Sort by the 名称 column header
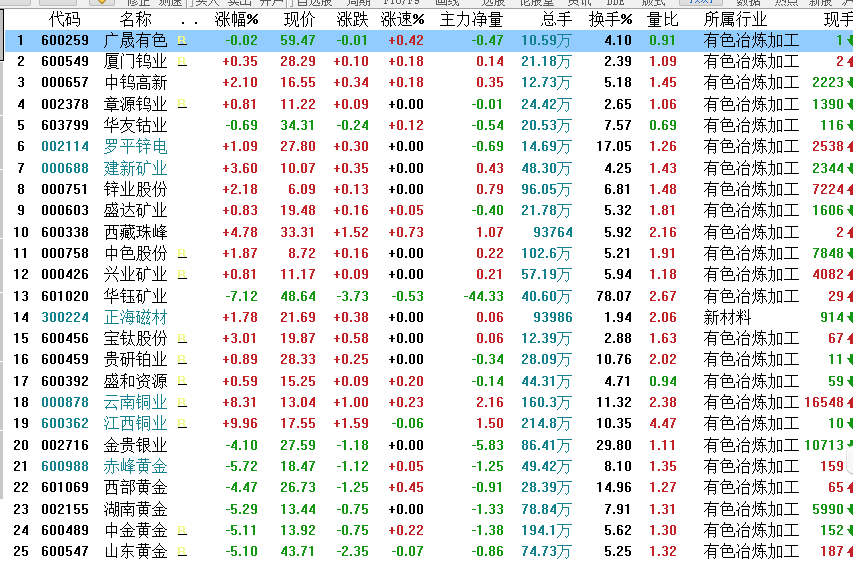Screen dimensions: 853x561 135,20
